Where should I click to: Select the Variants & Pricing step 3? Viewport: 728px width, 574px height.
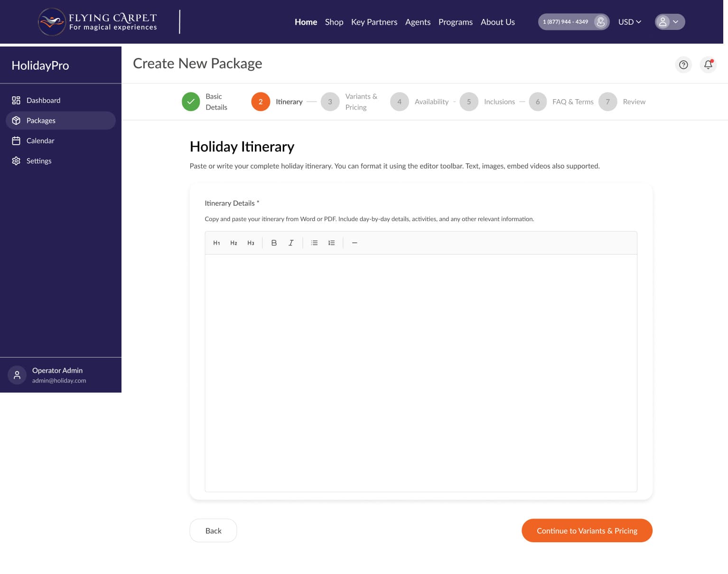(x=349, y=102)
